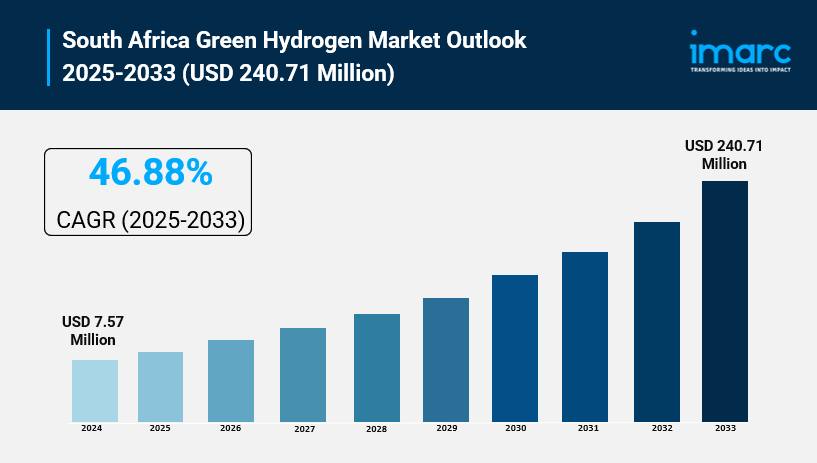Screen dimensions: 817x463
Task: Click the bar above 2030
Action: point(515,347)
